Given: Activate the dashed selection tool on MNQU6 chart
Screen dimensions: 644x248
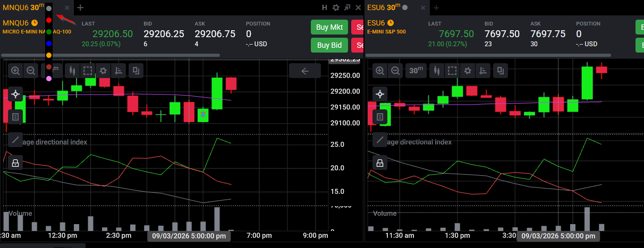Looking at the screenshot, I should (x=88, y=71).
